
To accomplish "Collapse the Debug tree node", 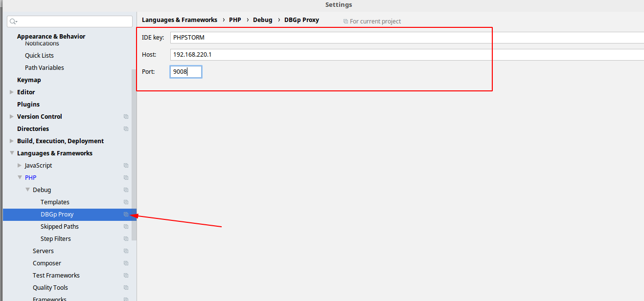I will click(27, 190).
